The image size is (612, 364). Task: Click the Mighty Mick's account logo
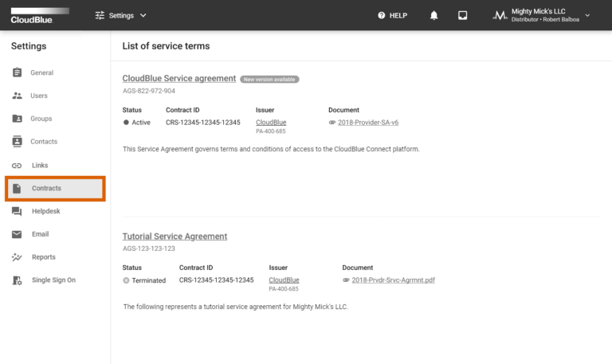[500, 16]
